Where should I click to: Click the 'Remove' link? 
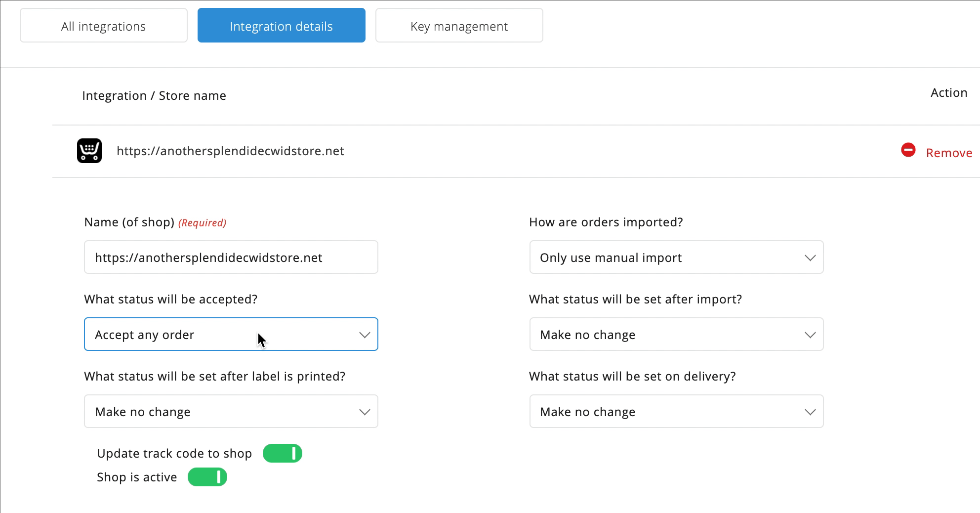coord(949,152)
